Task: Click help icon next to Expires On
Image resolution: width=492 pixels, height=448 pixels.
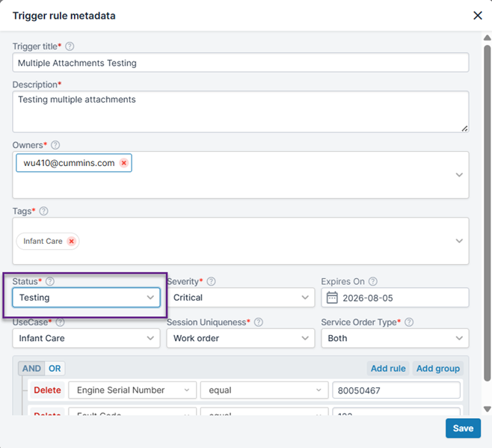Action: [372, 281]
